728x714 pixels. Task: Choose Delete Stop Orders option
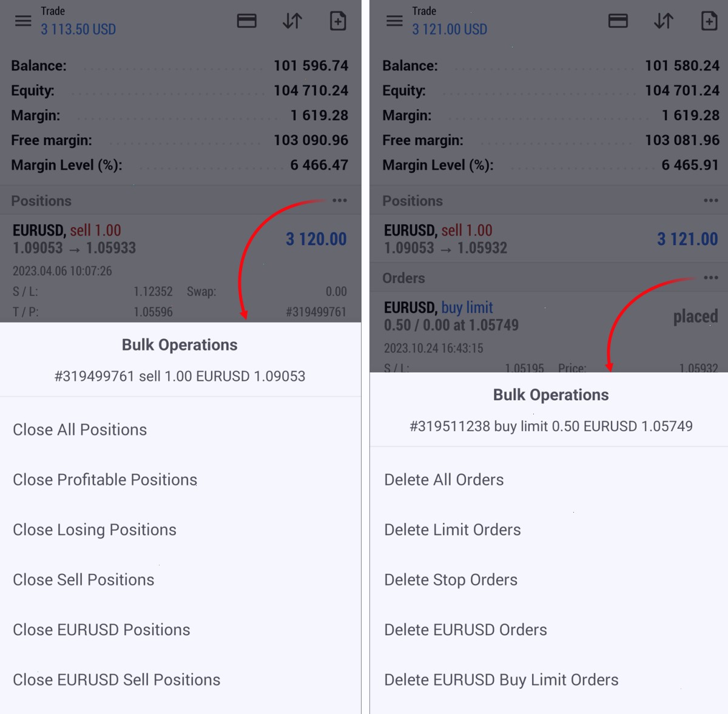click(x=549, y=580)
